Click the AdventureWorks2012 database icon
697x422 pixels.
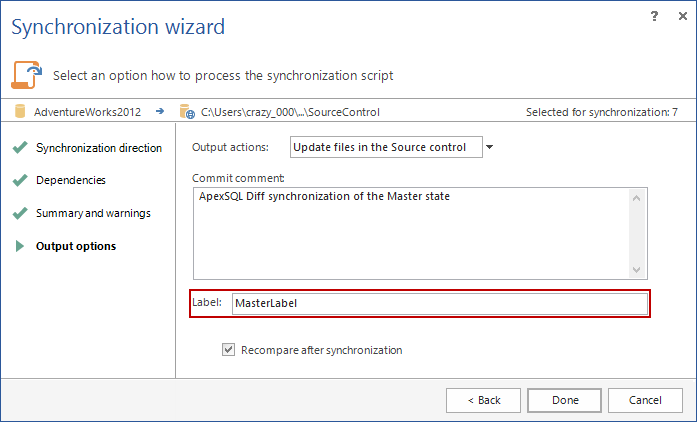coord(20,111)
